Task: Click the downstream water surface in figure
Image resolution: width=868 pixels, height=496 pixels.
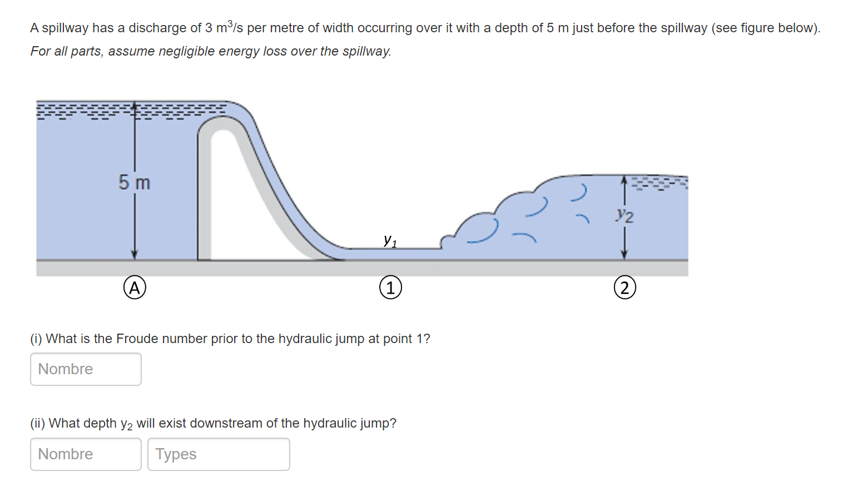Action: click(656, 178)
